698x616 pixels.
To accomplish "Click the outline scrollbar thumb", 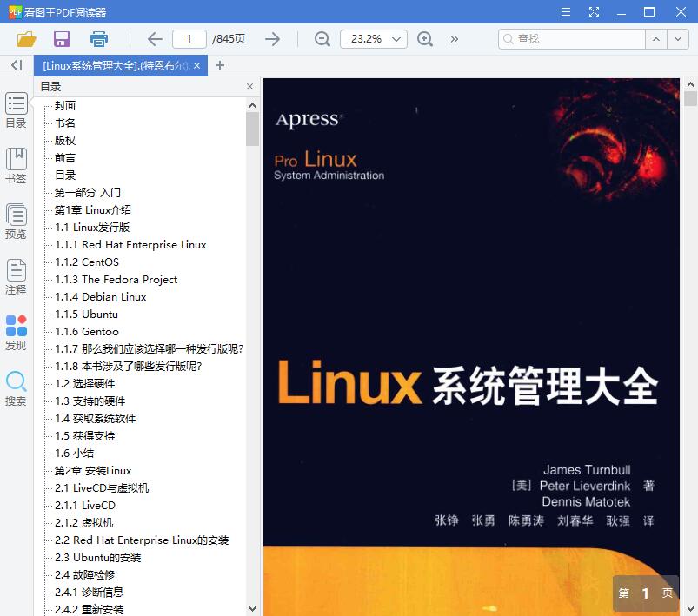I will point(252,129).
